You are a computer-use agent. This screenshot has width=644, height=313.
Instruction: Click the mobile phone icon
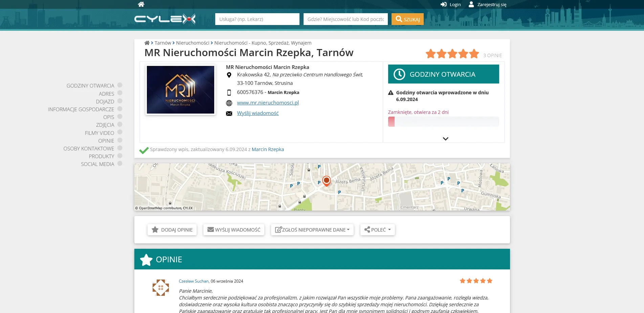229,93
